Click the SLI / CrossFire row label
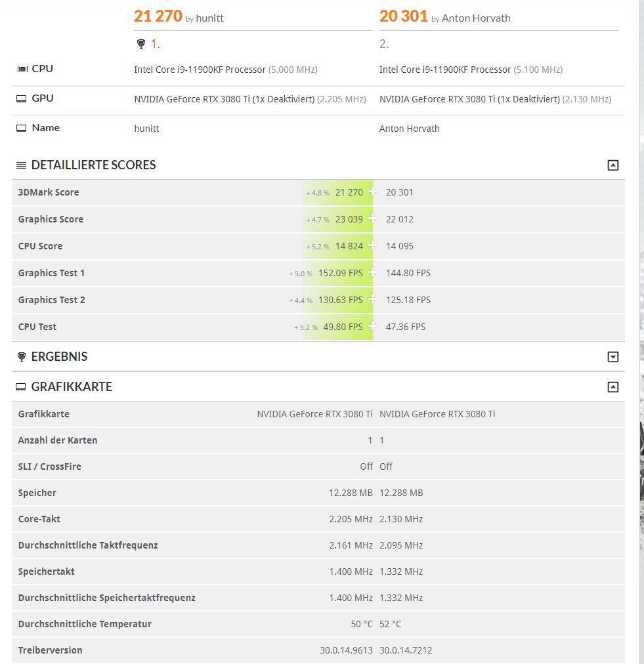This screenshot has height=664, width=644. pos(50,467)
